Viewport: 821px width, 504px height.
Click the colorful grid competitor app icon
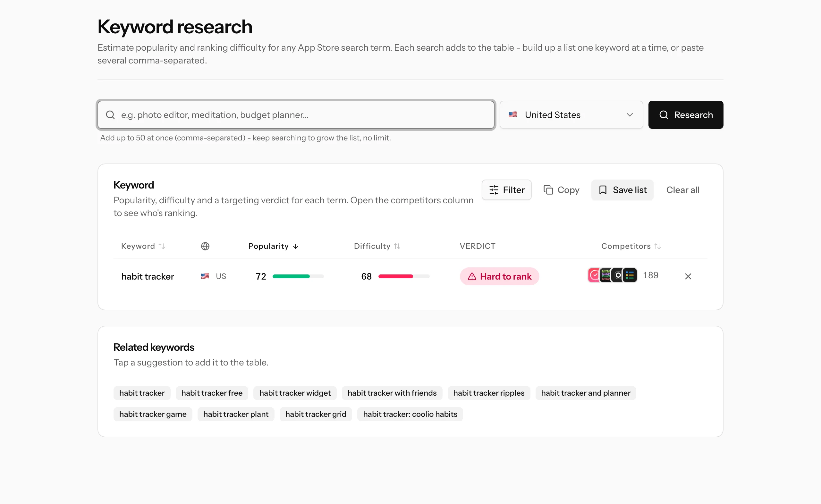coord(605,275)
